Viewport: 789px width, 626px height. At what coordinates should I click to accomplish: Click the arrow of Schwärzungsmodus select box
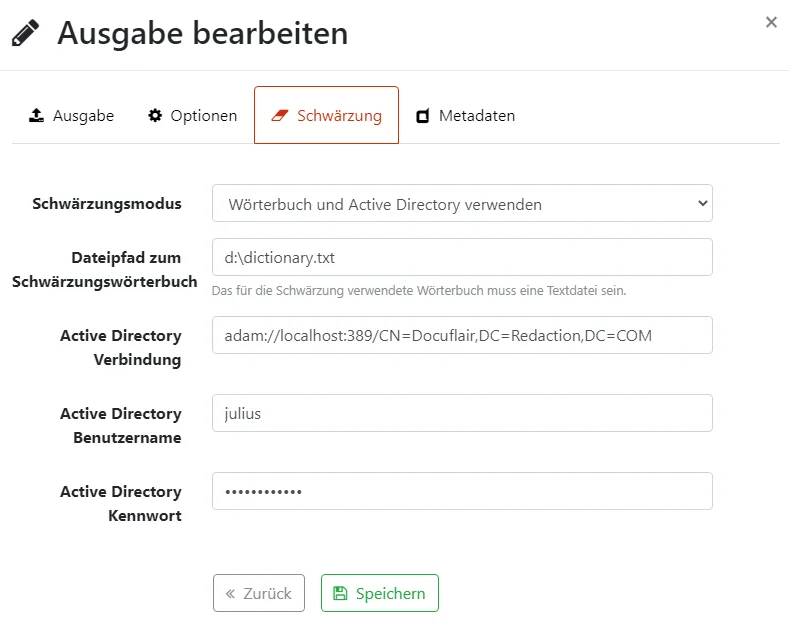tap(699, 203)
